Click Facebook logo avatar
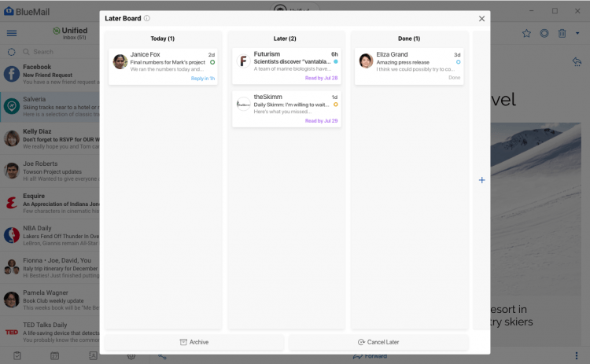Screen dimensions: 590x364 coord(12,74)
